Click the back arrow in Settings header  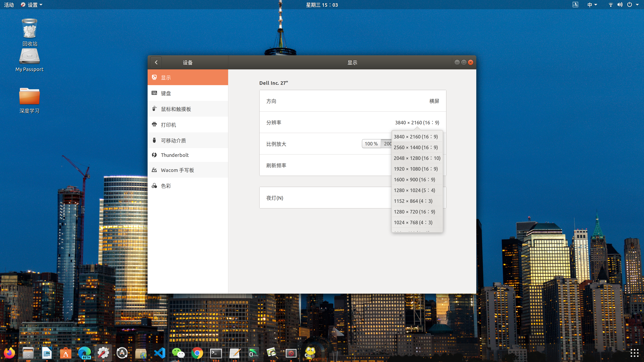[156, 63]
